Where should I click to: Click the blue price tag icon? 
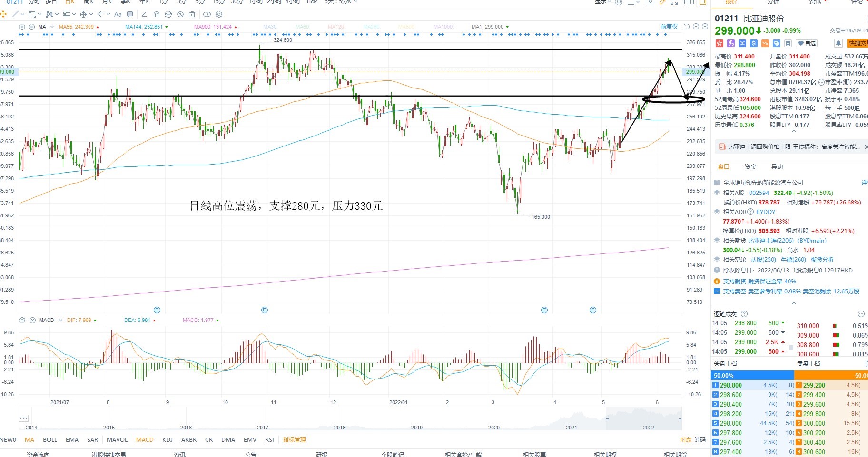[x=777, y=43]
